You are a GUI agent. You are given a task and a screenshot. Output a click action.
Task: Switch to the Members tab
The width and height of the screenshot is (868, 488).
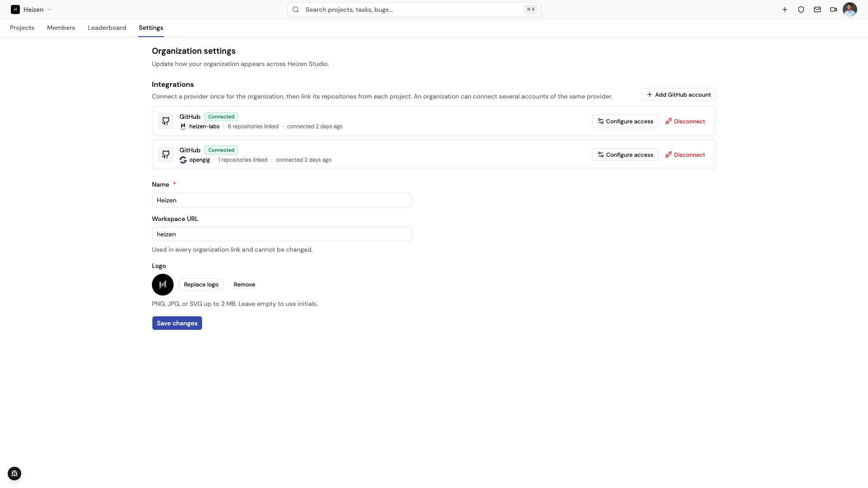click(61, 28)
